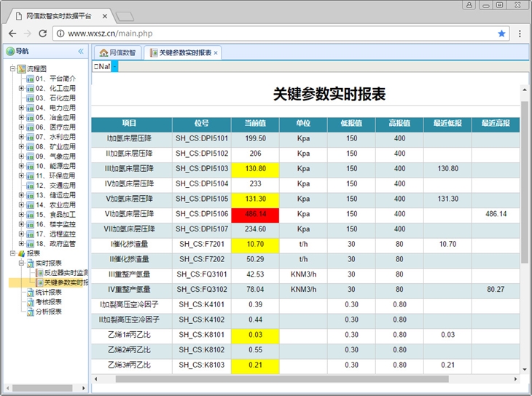
Task: Expand the 04、电力应用 node
Action: [21, 108]
